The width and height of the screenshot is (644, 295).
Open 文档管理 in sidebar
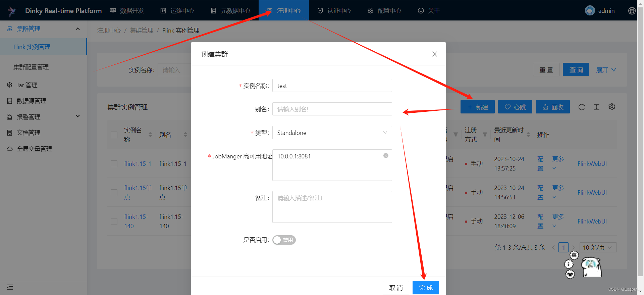tap(29, 133)
